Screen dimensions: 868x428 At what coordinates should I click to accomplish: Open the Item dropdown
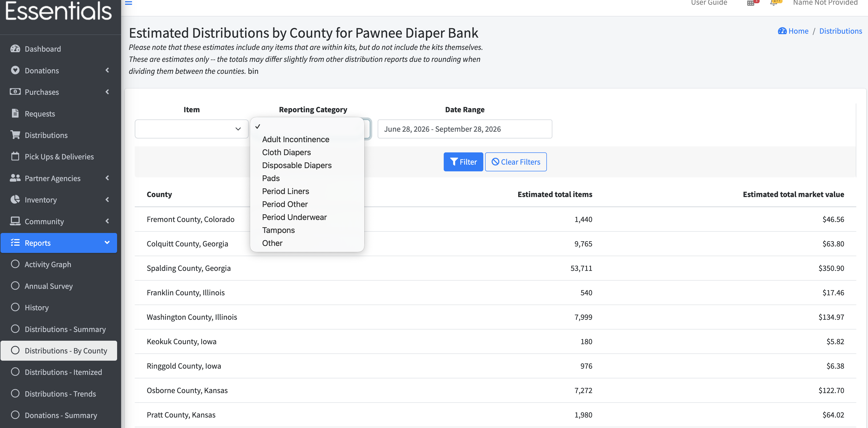(191, 129)
